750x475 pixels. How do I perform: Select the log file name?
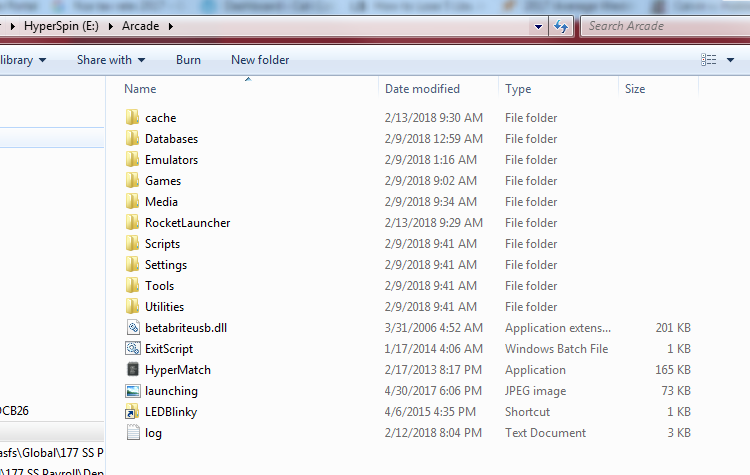click(x=153, y=433)
